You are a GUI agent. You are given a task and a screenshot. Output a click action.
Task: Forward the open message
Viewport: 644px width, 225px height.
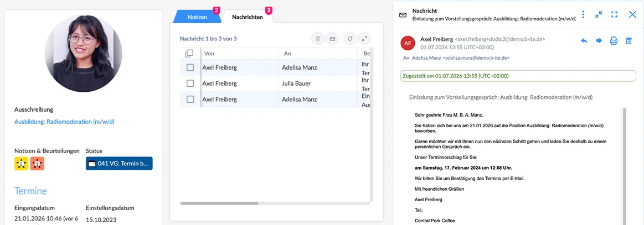click(599, 40)
